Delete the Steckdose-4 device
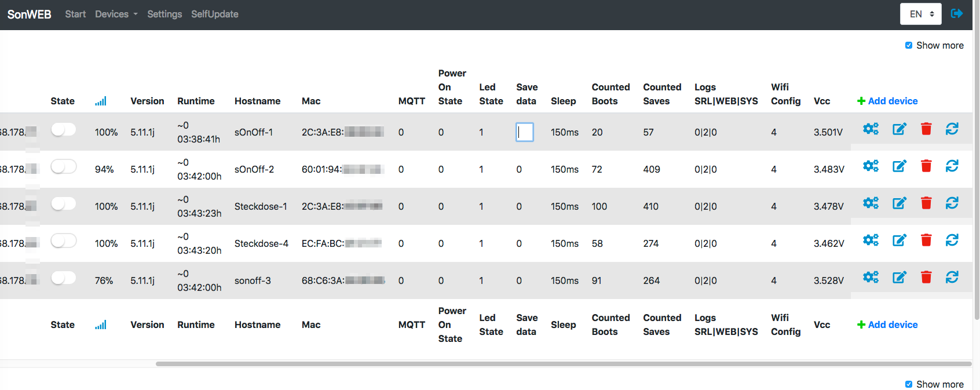The image size is (980, 390). 926,240
